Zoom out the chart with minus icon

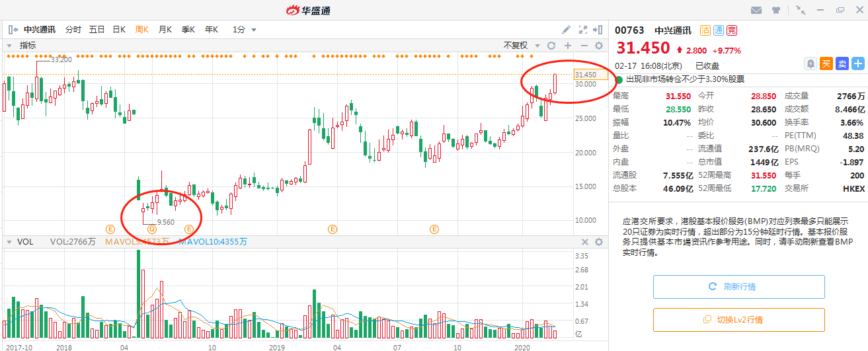(x=584, y=46)
